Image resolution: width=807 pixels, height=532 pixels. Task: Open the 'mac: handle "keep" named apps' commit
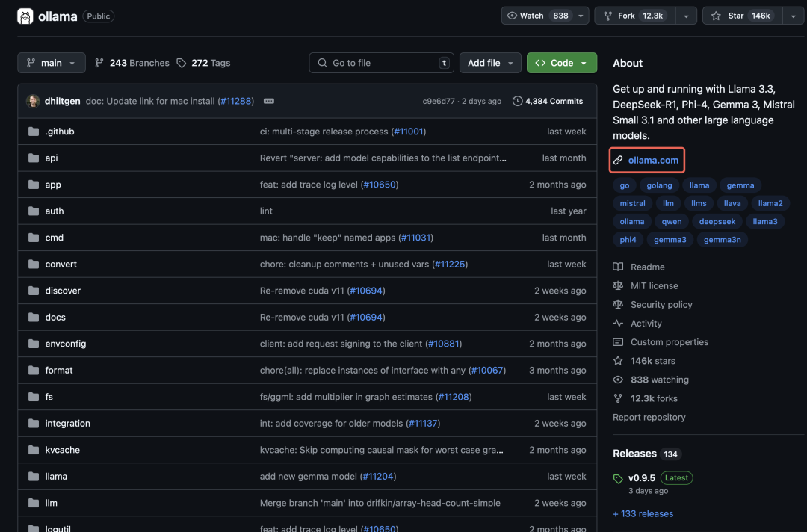click(x=327, y=238)
